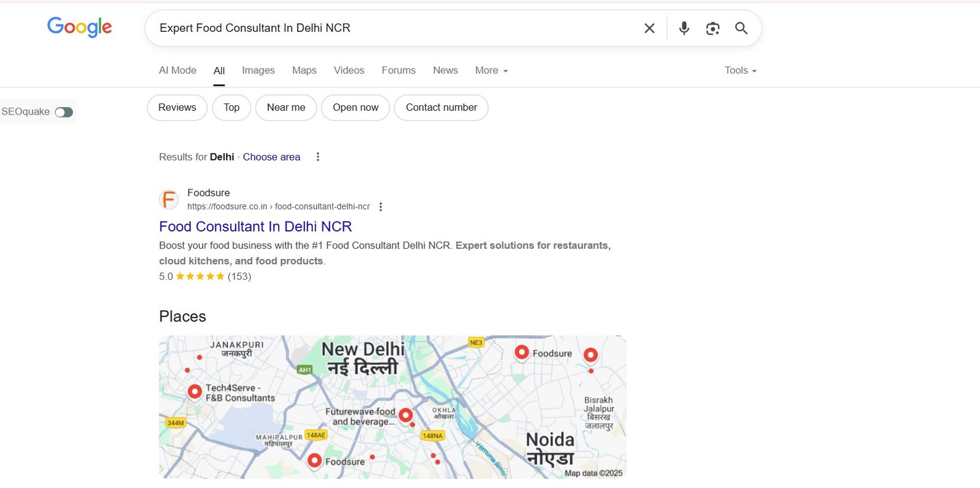
Task: Open the Images tab
Action: click(258, 70)
